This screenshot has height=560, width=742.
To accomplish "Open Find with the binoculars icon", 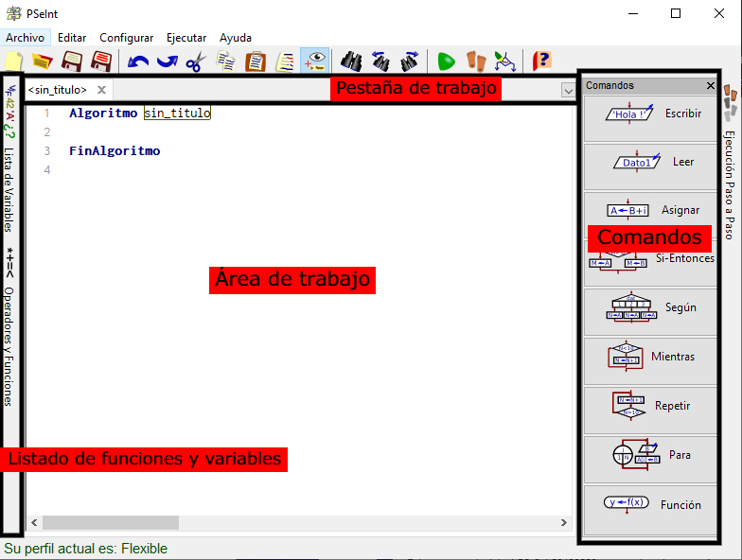I will point(352,62).
